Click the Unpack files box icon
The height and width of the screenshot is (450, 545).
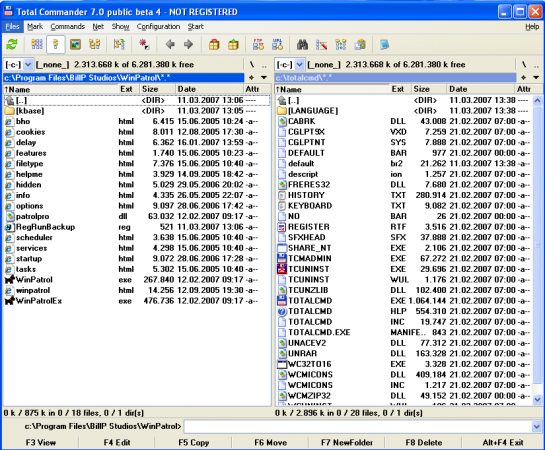click(233, 44)
